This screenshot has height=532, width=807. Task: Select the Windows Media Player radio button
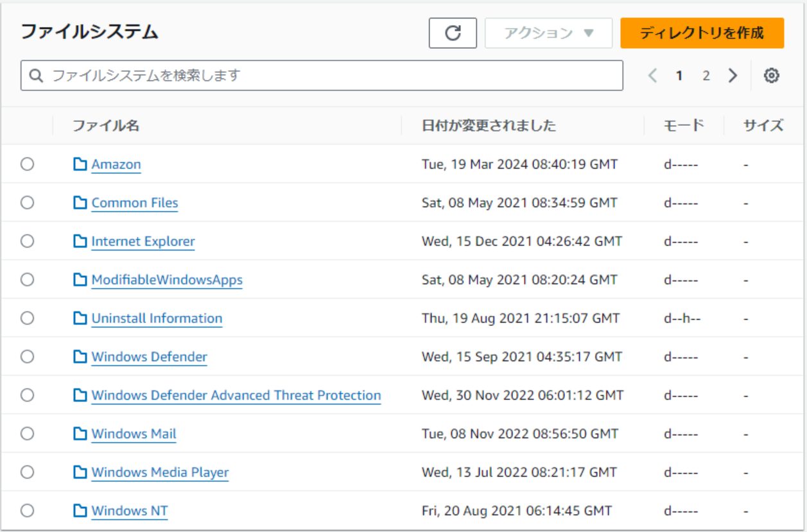(x=27, y=472)
